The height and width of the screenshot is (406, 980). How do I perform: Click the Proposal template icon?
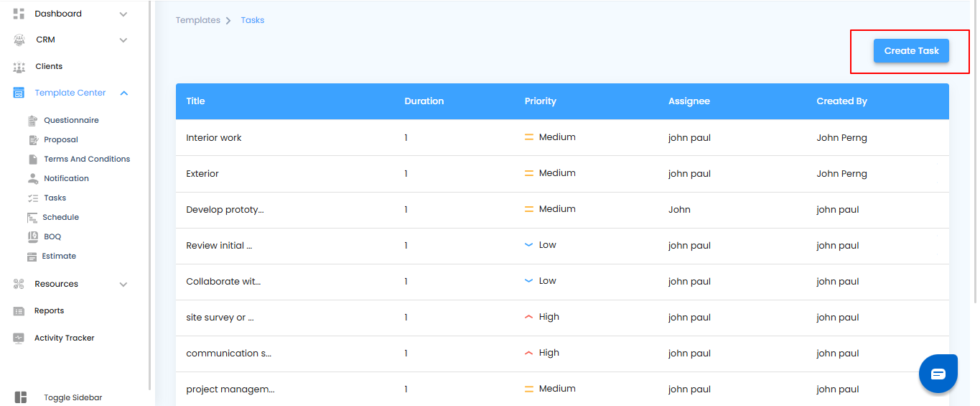tap(32, 140)
